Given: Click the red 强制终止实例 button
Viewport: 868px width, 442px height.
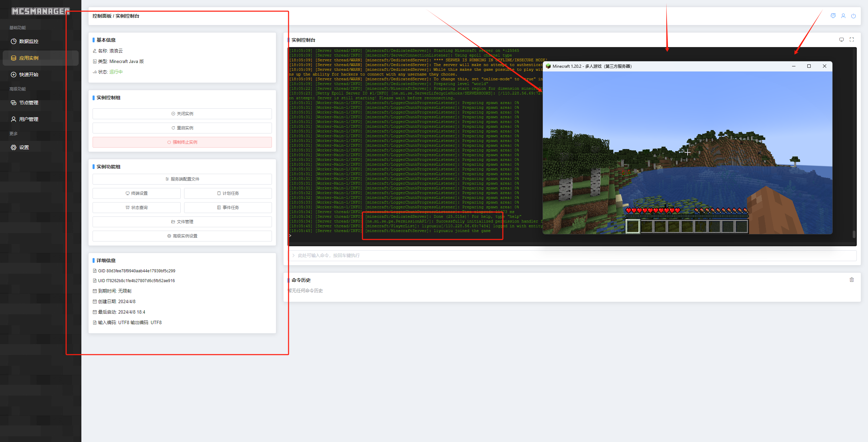Looking at the screenshot, I should (182, 142).
